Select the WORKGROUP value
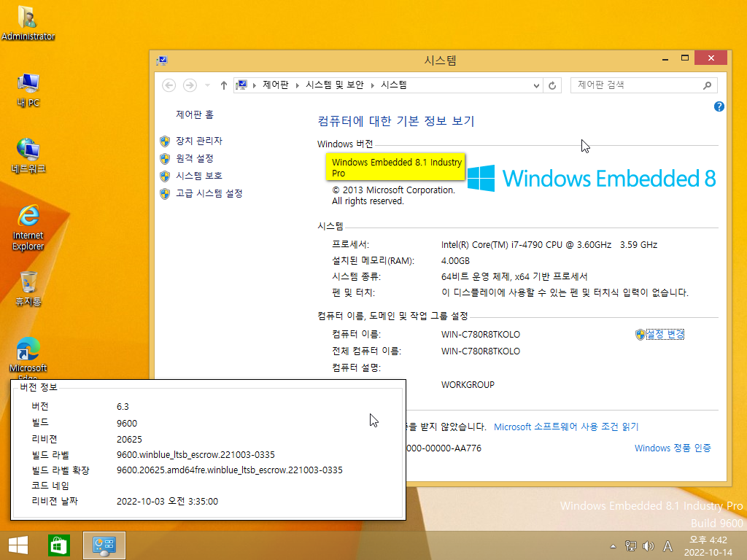The image size is (747, 560). click(x=468, y=385)
